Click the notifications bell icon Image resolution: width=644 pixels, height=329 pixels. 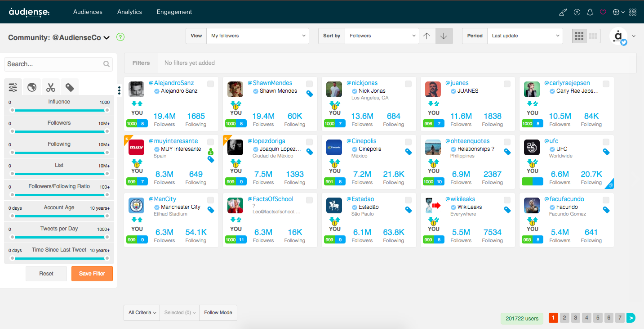tap(590, 12)
